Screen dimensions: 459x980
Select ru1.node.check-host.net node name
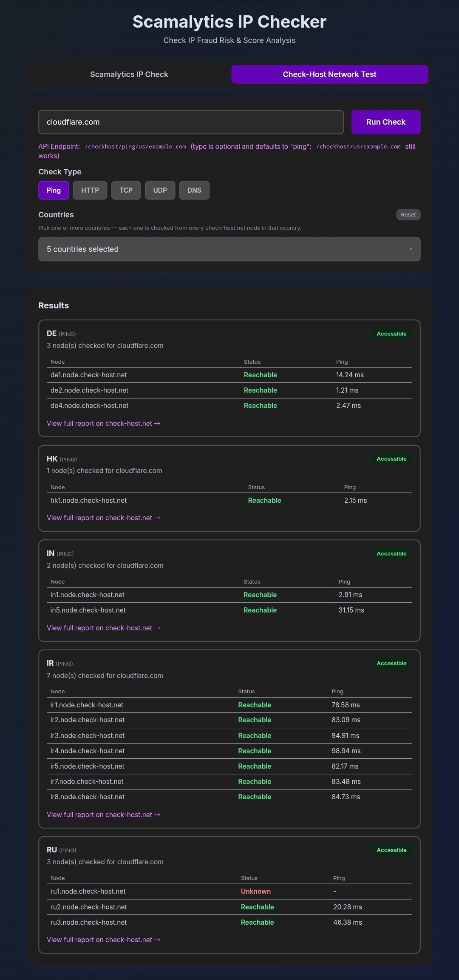(x=88, y=892)
